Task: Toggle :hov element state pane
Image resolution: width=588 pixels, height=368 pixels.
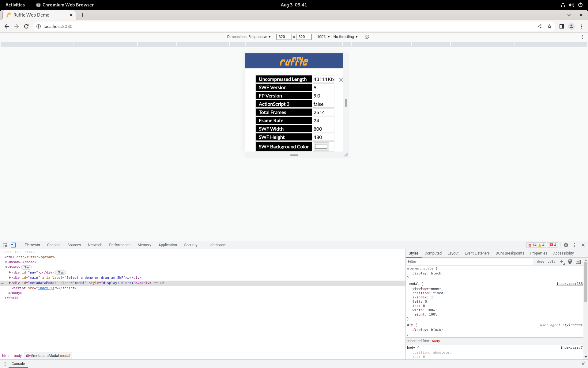Action: click(541, 262)
